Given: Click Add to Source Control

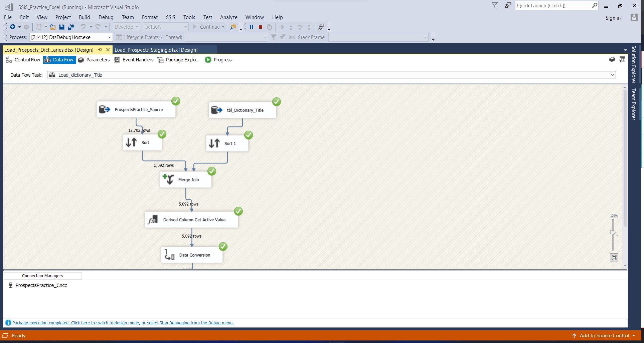Looking at the screenshot, I should pos(604,336).
